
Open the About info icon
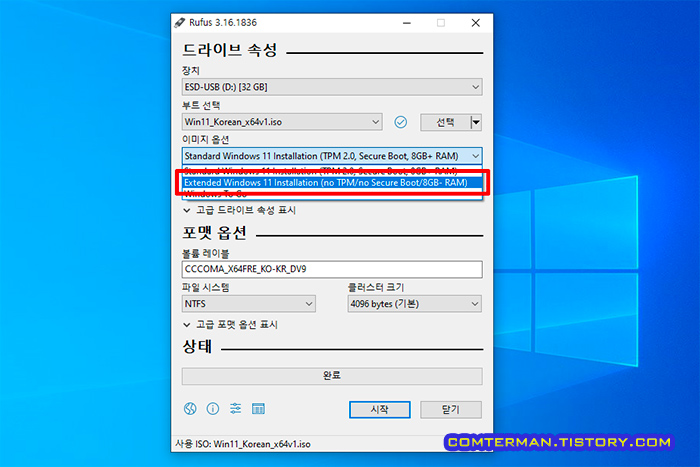pos(213,409)
